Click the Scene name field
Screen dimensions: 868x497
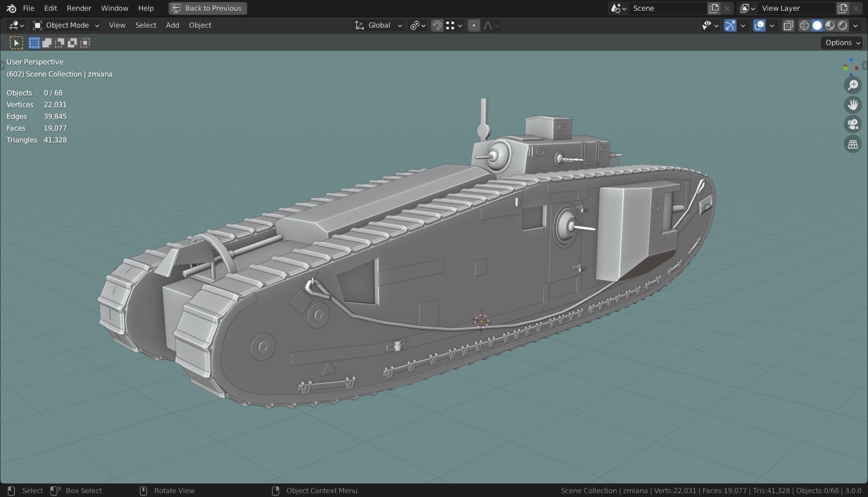668,8
